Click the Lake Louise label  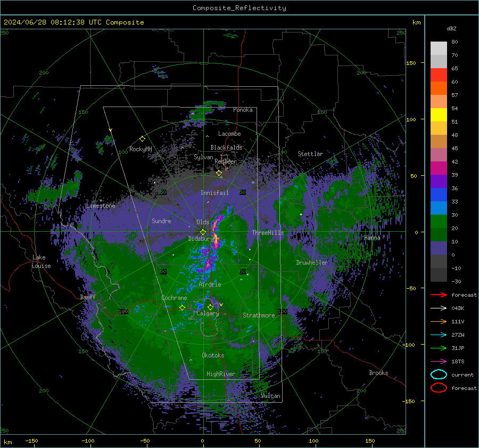pyautogui.click(x=41, y=262)
